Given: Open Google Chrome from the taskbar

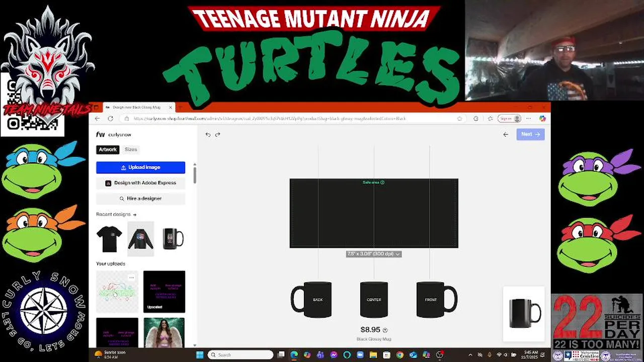Looking at the screenshot, I should tap(400, 355).
